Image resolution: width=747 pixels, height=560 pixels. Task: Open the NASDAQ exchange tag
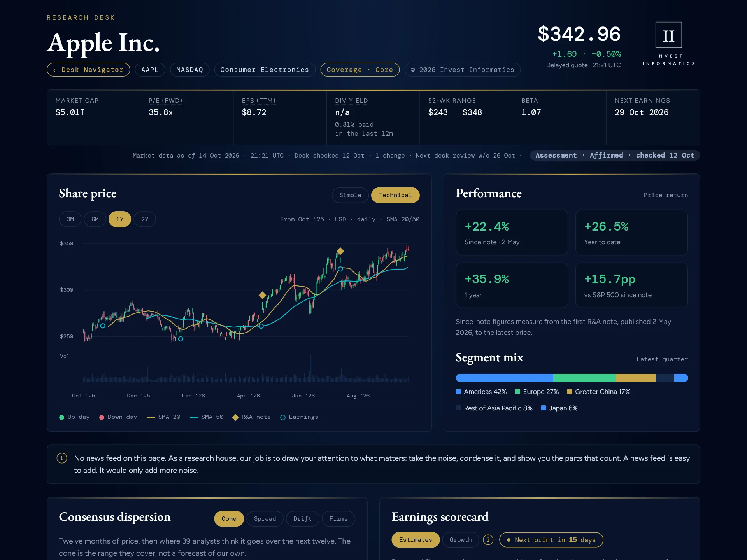(x=189, y=70)
